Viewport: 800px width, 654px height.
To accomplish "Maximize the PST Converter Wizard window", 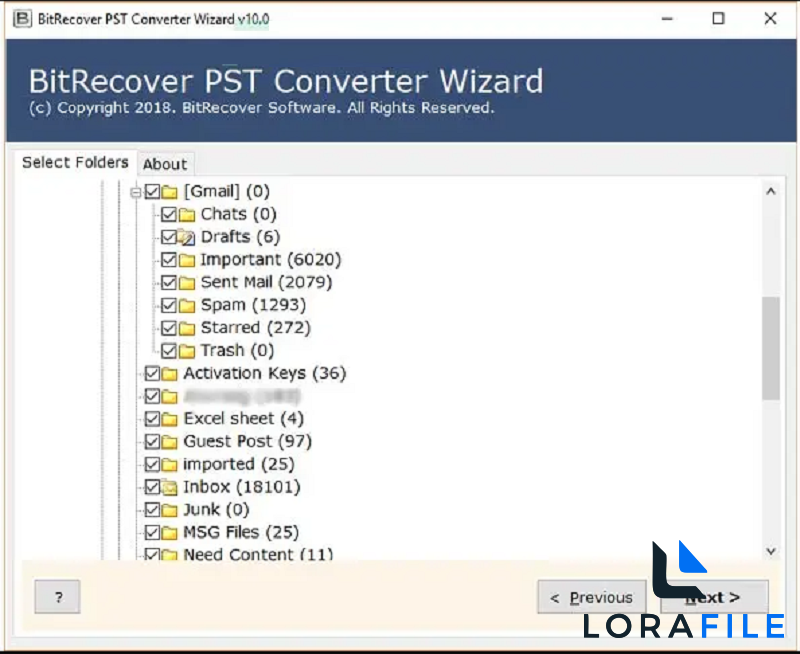I will [718, 19].
